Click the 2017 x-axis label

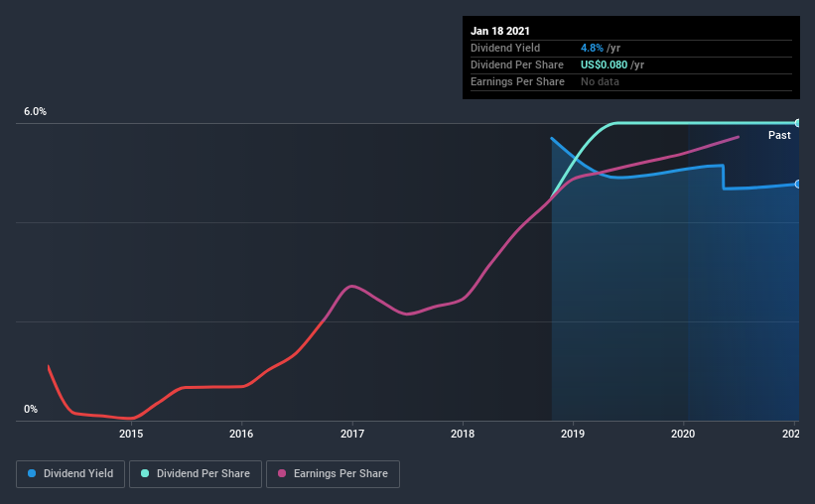click(352, 434)
